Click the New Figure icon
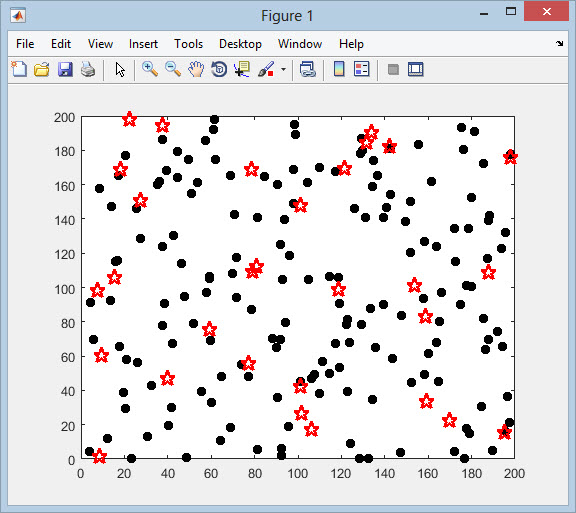Viewport: 576px width, 513px height. point(19,69)
